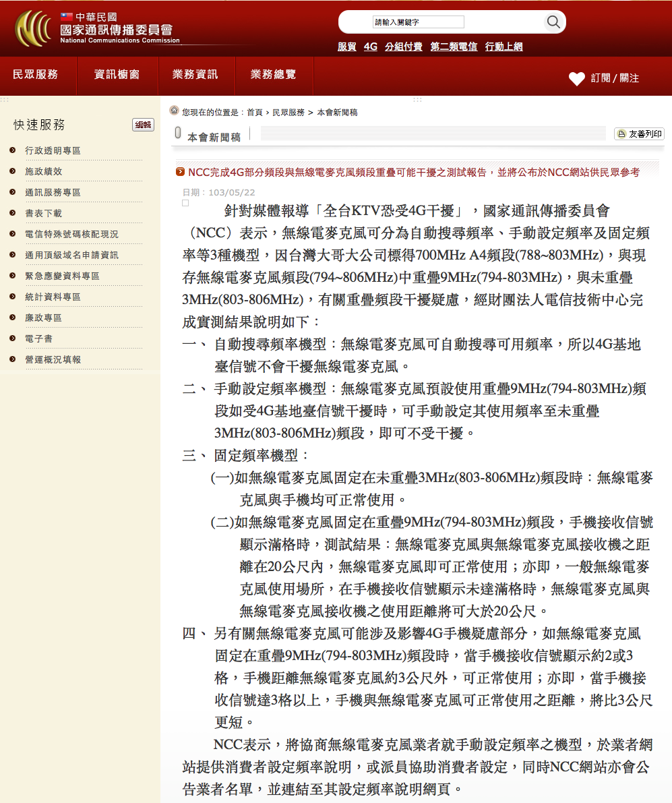The height and width of the screenshot is (803, 672).
Task: Click the 本會新聞稿 section heading
Action: pos(214,138)
